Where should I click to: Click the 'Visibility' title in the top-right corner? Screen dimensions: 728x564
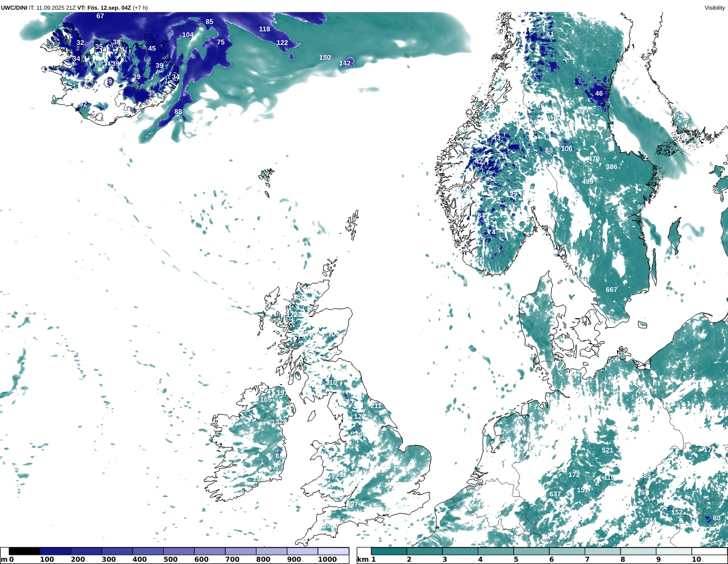(x=715, y=7)
